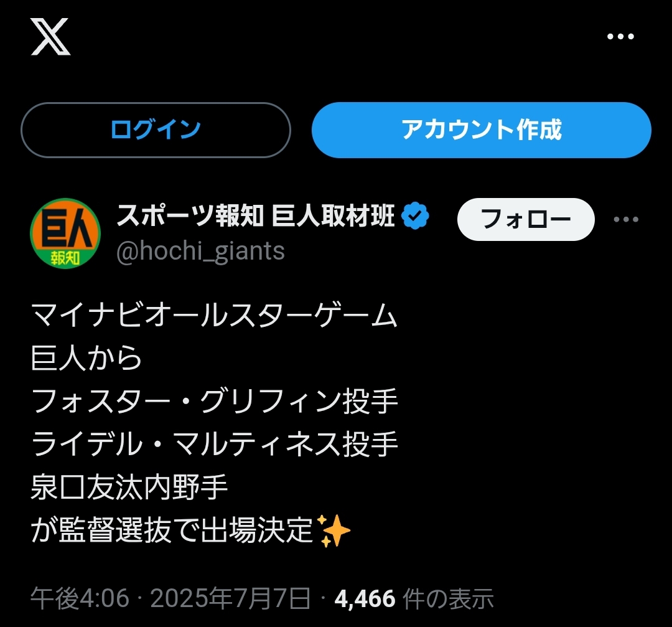Click the フォスター・グリフィン投手 text line
This screenshot has width=672, height=627.
(214, 401)
